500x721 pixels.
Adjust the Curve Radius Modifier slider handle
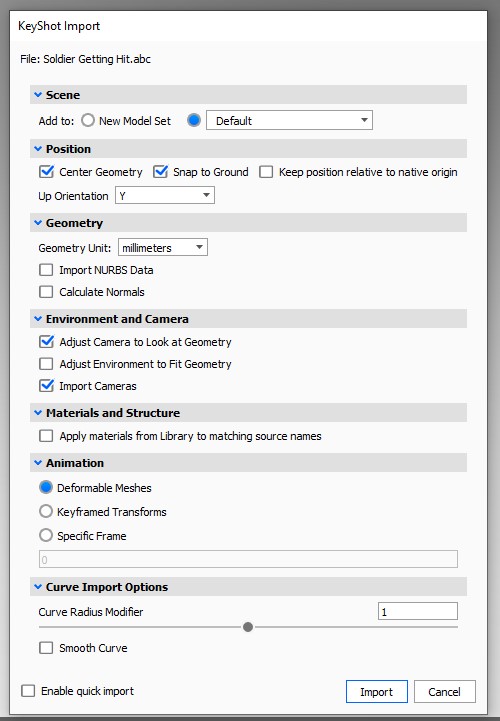[x=248, y=627]
